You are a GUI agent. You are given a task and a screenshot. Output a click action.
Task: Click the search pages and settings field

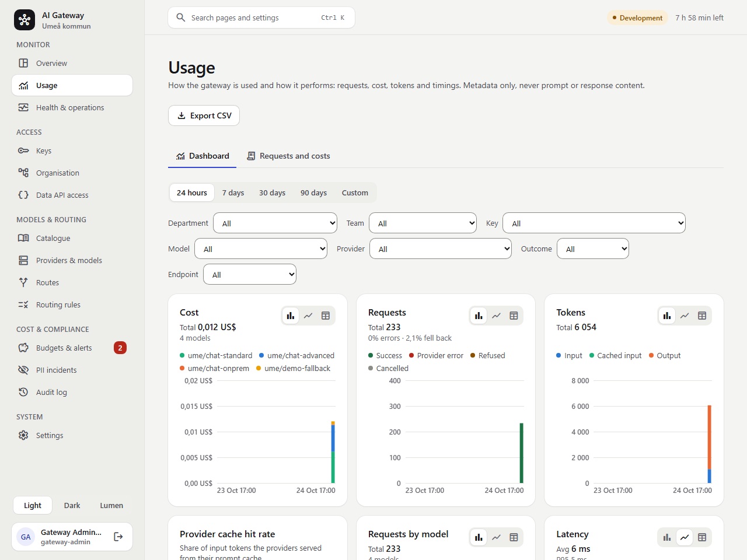261,17
